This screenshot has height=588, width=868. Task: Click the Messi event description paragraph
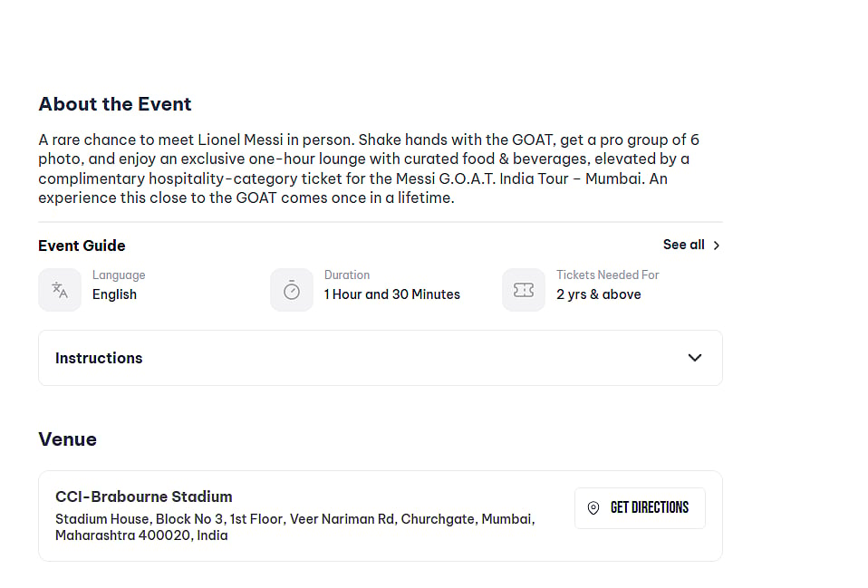coord(369,169)
